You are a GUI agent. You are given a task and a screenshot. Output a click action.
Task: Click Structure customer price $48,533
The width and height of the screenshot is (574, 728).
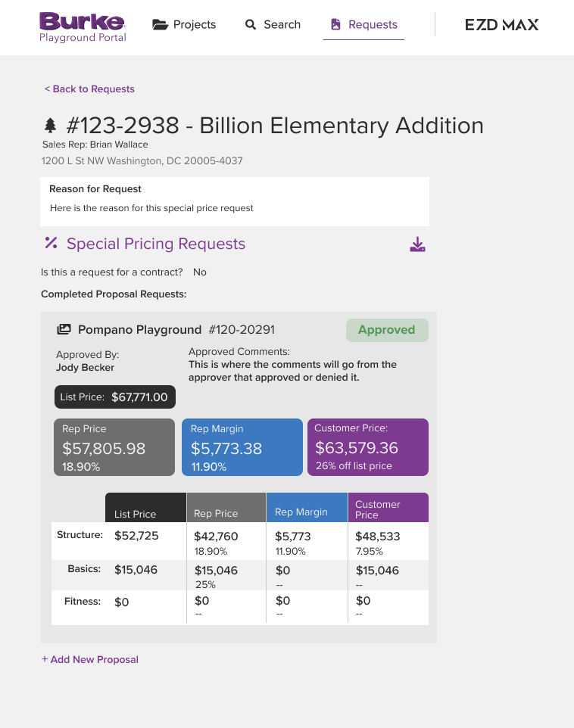tap(377, 537)
